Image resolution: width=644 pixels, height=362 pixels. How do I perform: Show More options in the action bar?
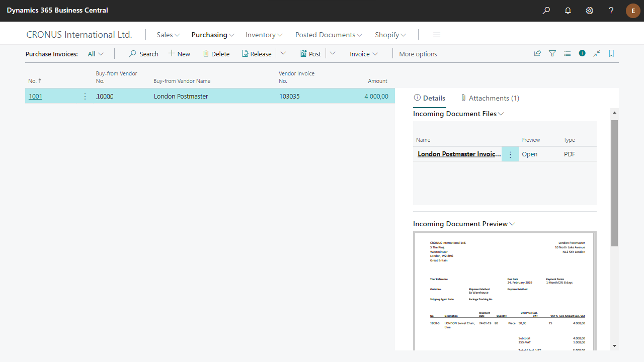click(x=418, y=54)
